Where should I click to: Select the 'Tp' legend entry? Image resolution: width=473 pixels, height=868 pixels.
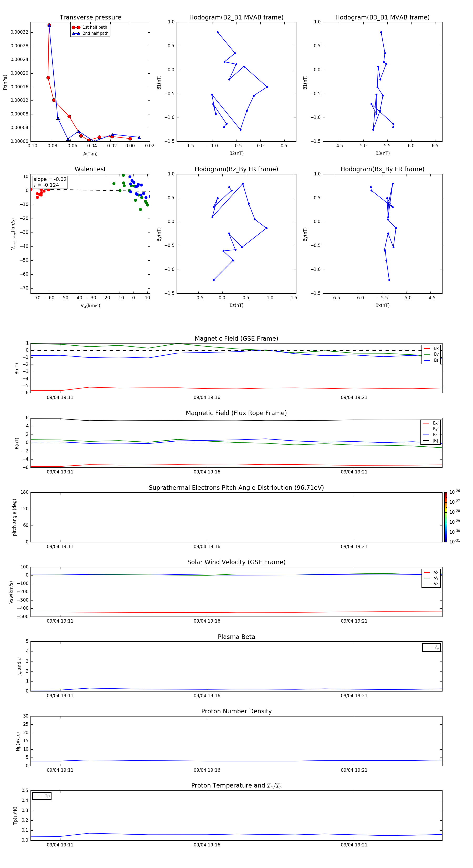tap(42, 796)
